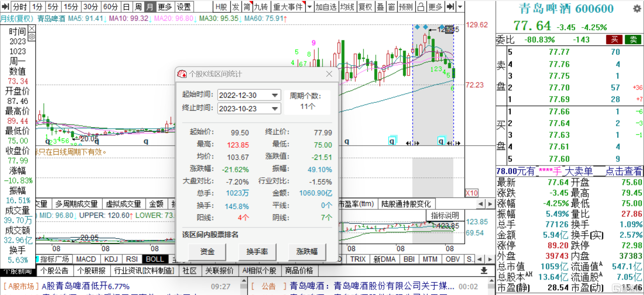Click the X10 scale marker
This screenshot has height=295, width=644.
pos(472,193)
